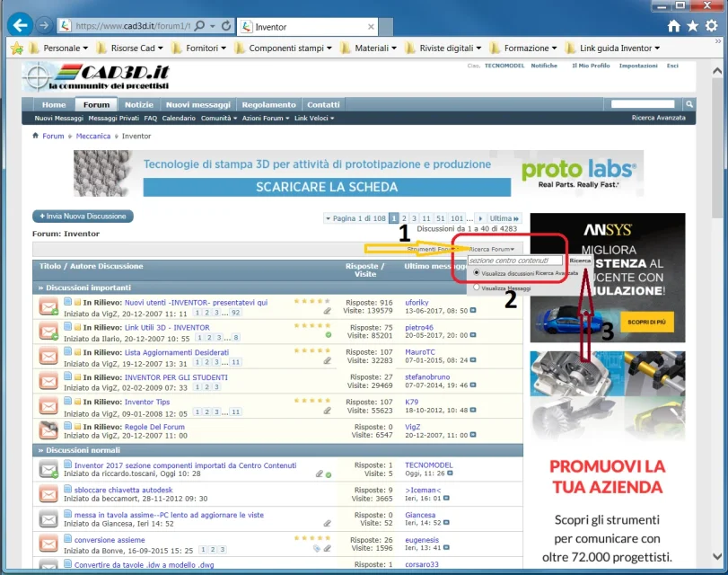Viewport: 728px width, 575px height.
Task: Click the CAD3D.it site logo
Action: (97, 76)
